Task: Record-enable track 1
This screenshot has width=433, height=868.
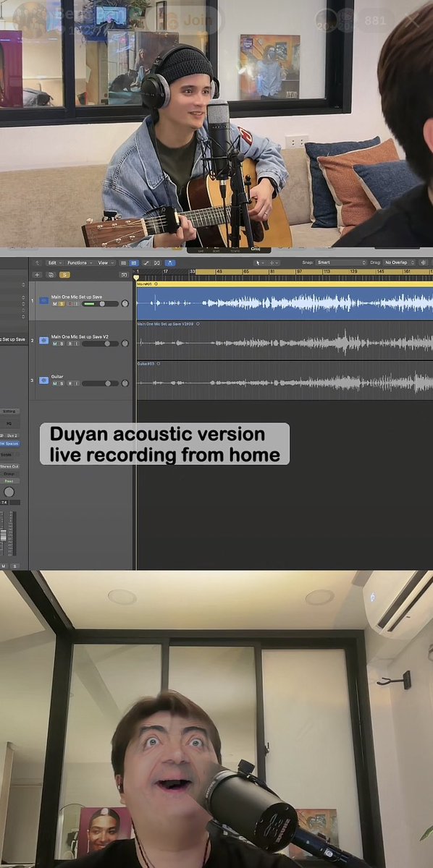Action: tap(70, 304)
